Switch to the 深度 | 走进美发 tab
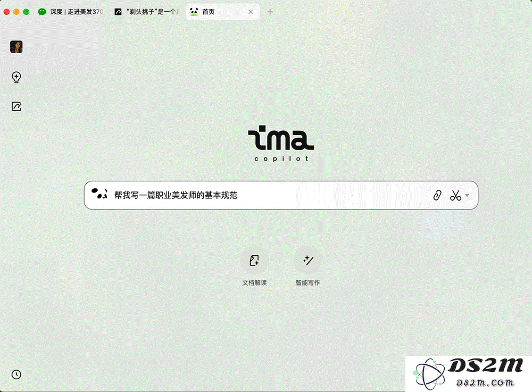The width and height of the screenshot is (532, 392). [x=71, y=12]
